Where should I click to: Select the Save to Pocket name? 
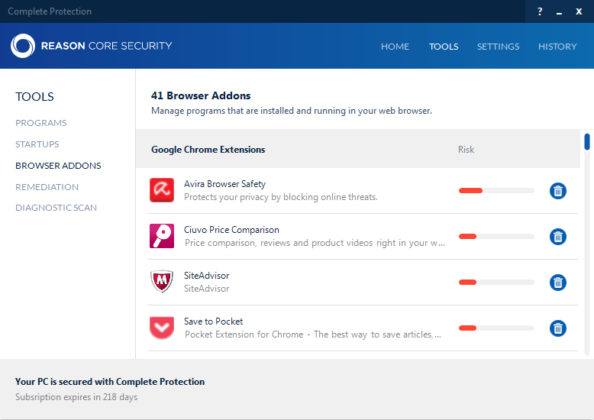[x=213, y=321]
